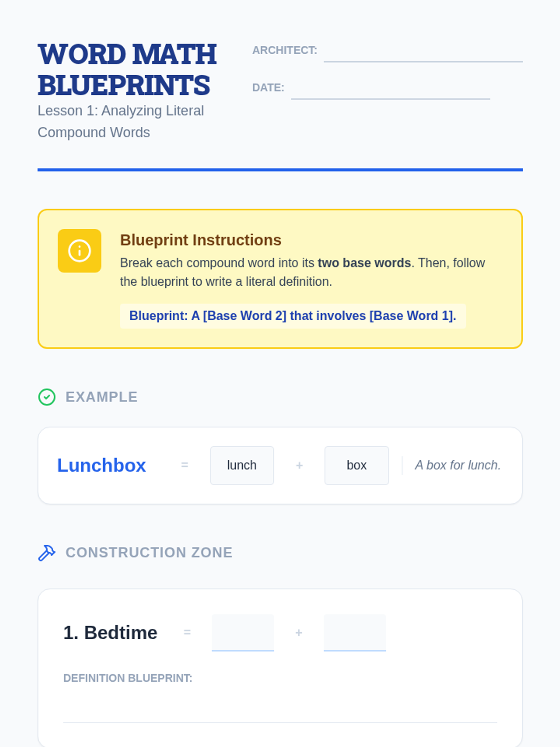Click the Blueprint Instructions heading
The width and height of the screenshot is (560, 747).
point(201,240)
